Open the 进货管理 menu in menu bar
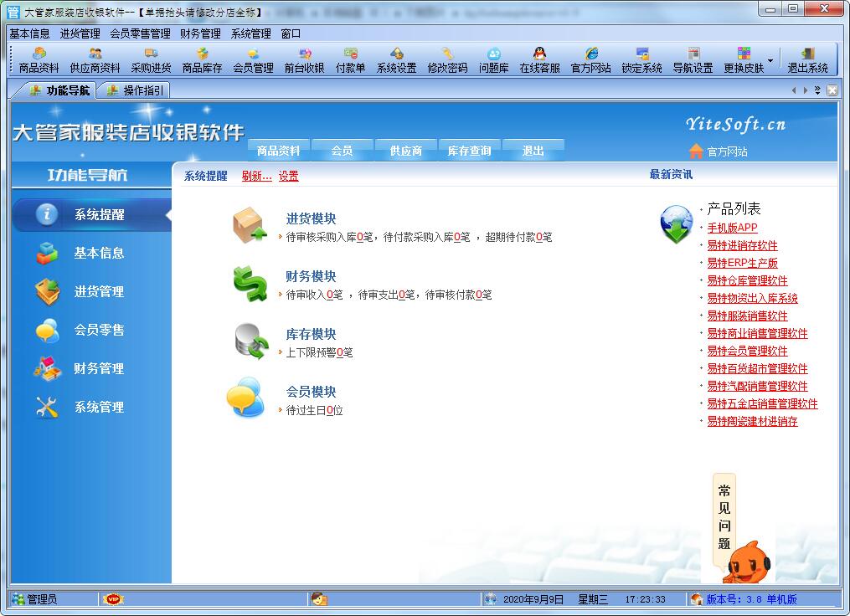The image size is (850, 616). point(80,33)
